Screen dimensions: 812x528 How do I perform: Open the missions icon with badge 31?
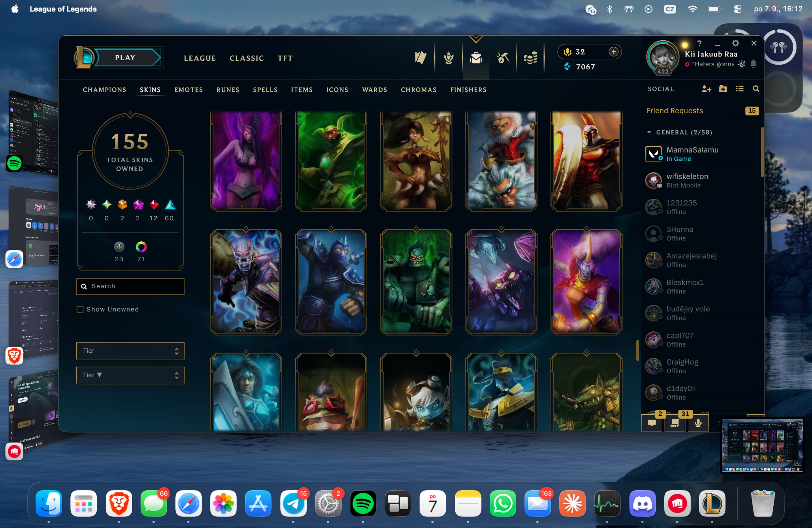[x=675, y=423]
